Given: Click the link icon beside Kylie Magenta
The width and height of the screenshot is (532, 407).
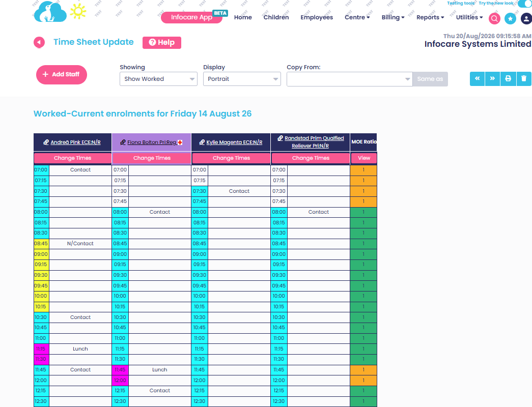Looking at the screenshot, I should pos(202,142).
